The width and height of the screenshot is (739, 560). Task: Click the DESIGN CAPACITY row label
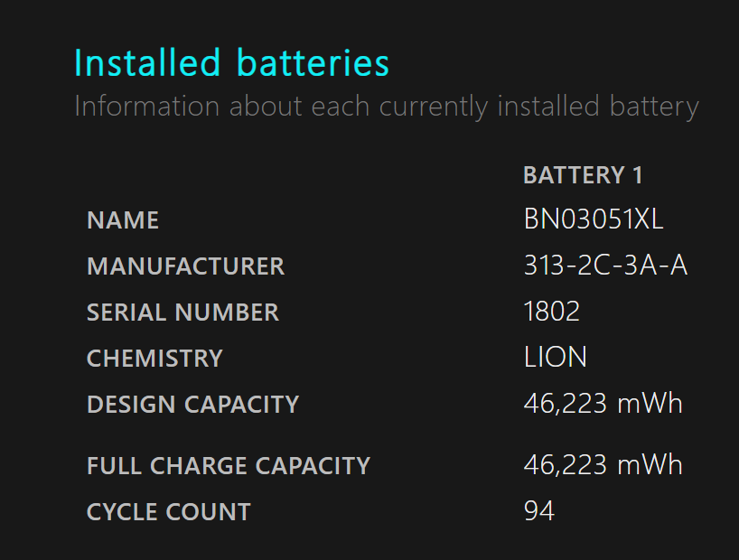(x=192, y=405)
